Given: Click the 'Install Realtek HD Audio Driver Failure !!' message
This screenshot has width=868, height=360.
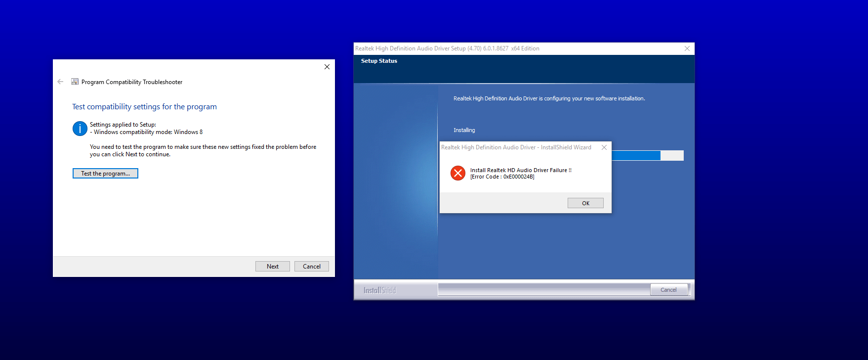Looking at the screenshot, I should click(521, 170).
